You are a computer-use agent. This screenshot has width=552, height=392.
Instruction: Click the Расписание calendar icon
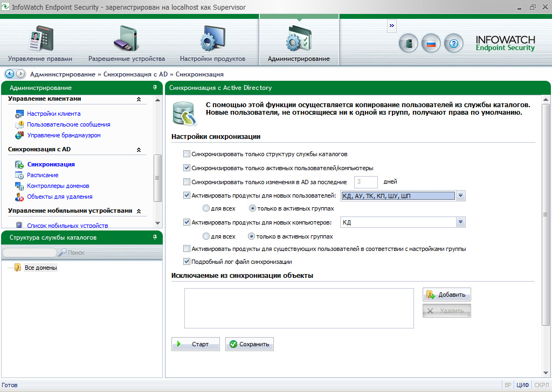pos(19,175)
